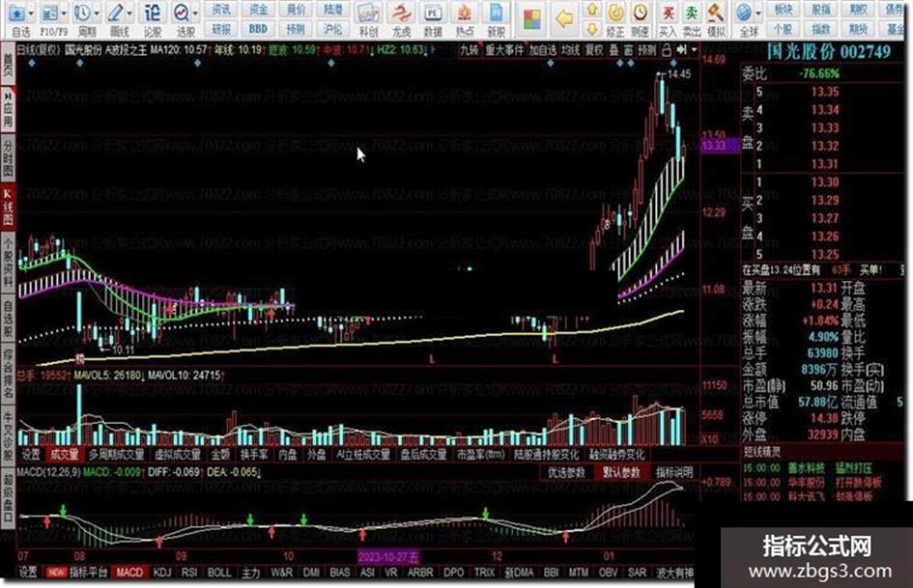Open the 选股 stock screener icon
This screenshot has height=588, width=913.
coord(182,14)
